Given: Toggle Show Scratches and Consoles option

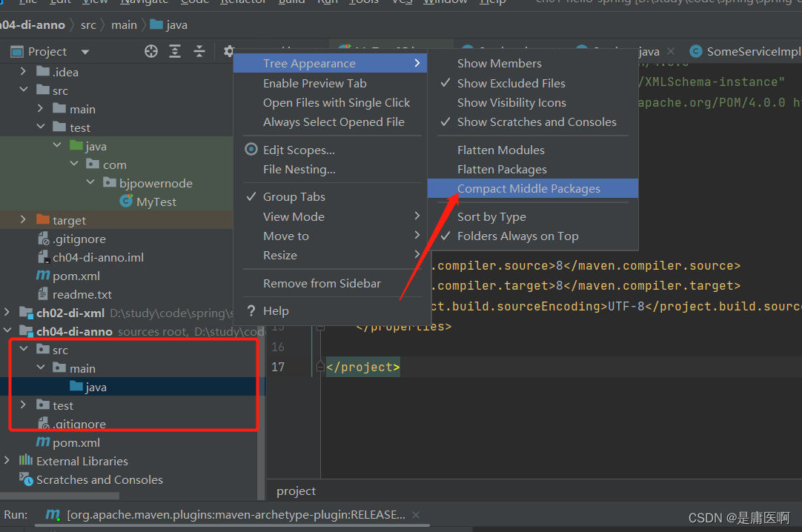Looking at the screenshot, I should tap(532, 122).
